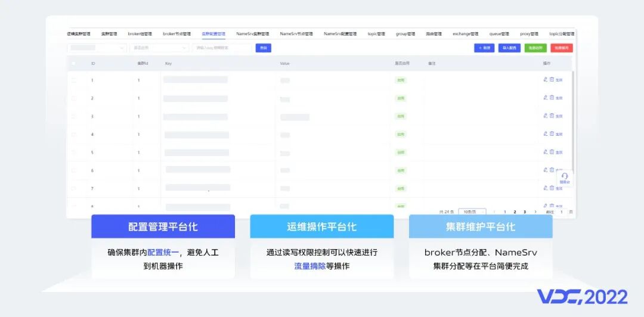Check the checkbox for row ID 6
Image resolution: width=644 pixels, height=317 pixels.
[73, 170]
